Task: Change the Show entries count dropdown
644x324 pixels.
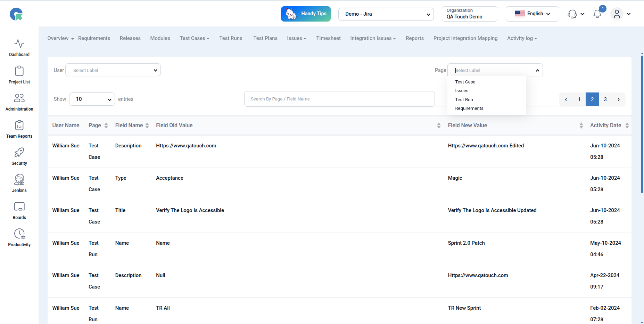Action: [92, 99]
